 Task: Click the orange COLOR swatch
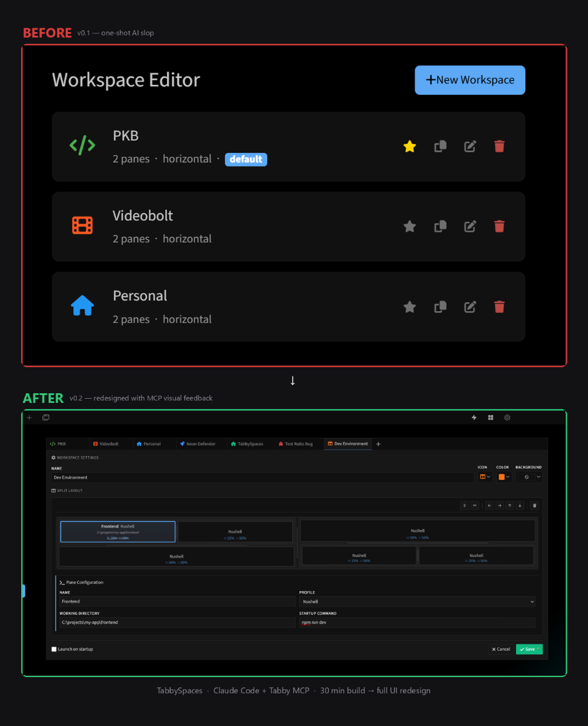(502, 477)
